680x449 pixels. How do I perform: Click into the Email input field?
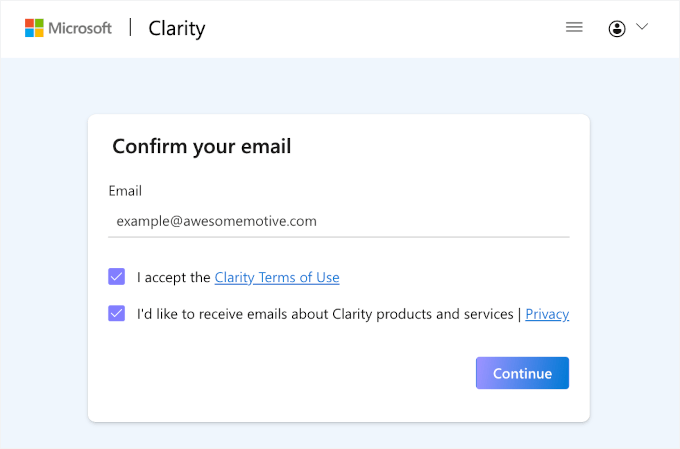click(x=338, y=221)
